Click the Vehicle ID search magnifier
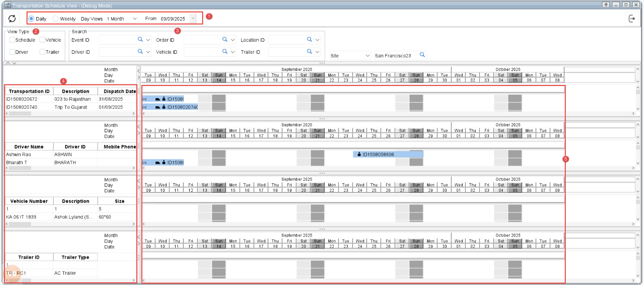The image size is (644, 285). (x=225, y=52)
